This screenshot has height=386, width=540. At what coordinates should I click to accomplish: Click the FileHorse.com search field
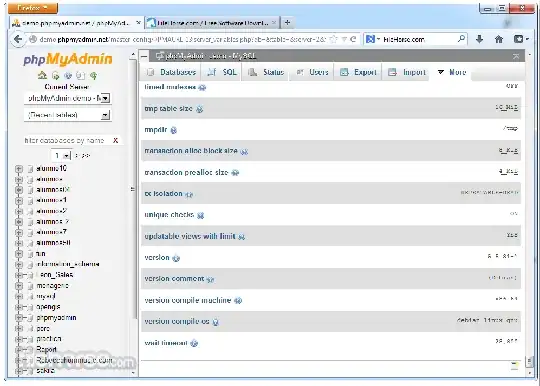[419, 39]
